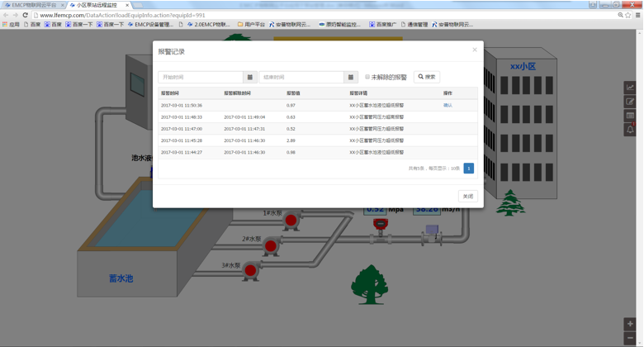Click the 报警解除时间 column header
This screenshot has width=644, height=347.
click(x=237, y=93)
